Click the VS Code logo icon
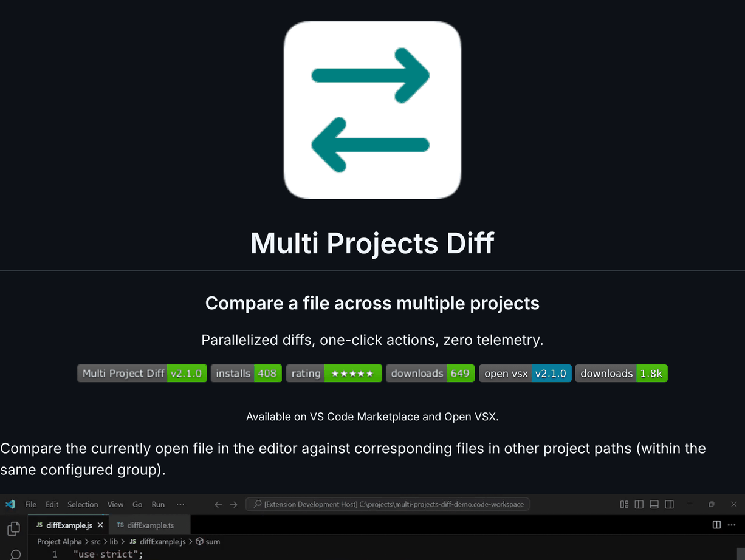Viewport: 745px width, 560px height. (x=10, y=504)
